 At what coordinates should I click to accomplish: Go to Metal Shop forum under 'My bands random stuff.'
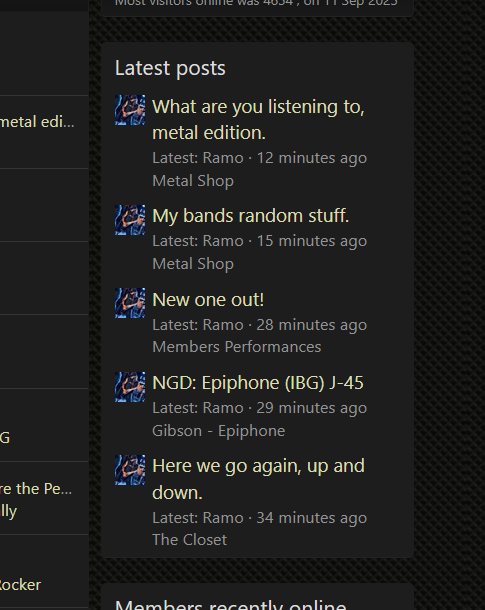(193, 264)
